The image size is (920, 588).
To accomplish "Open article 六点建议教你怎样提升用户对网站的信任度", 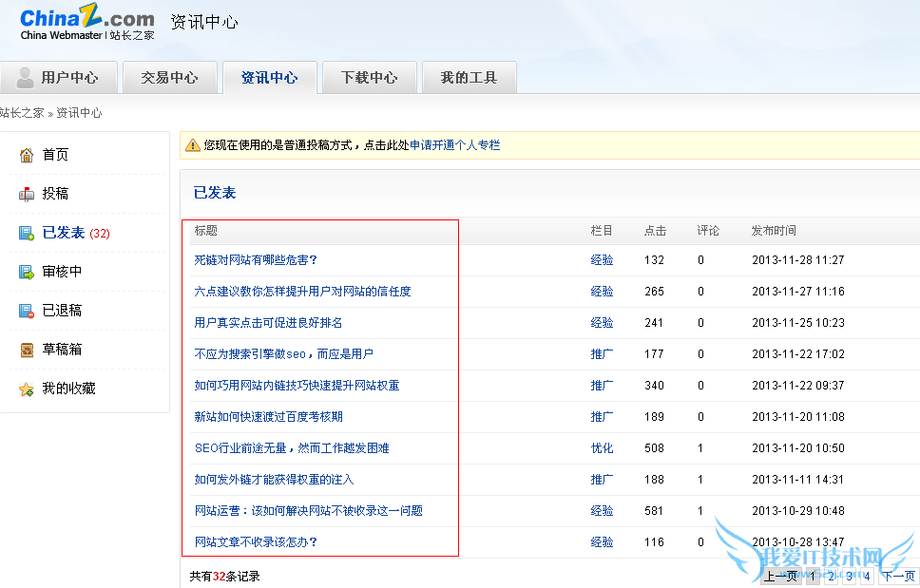I will coord(302,292).
